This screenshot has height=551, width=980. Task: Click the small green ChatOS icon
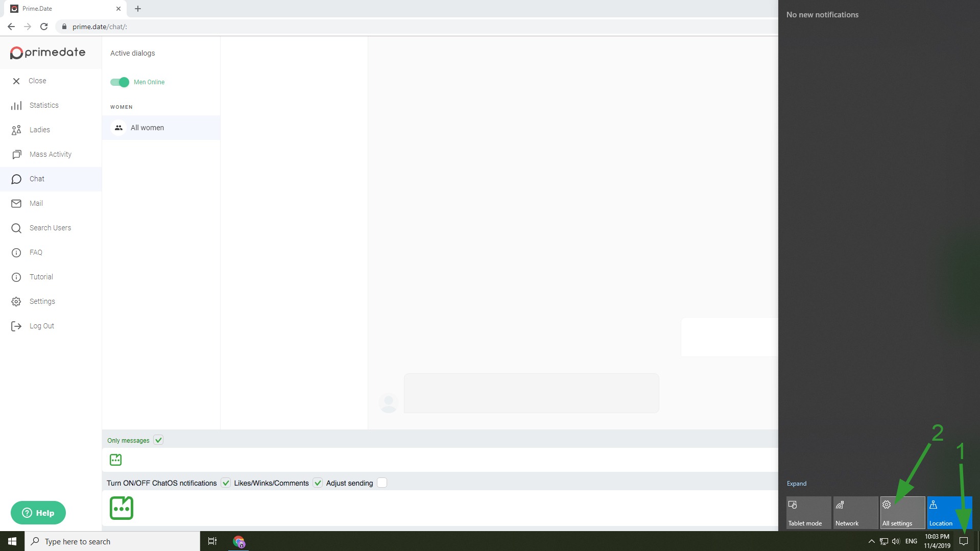click(x=116, y=460)
